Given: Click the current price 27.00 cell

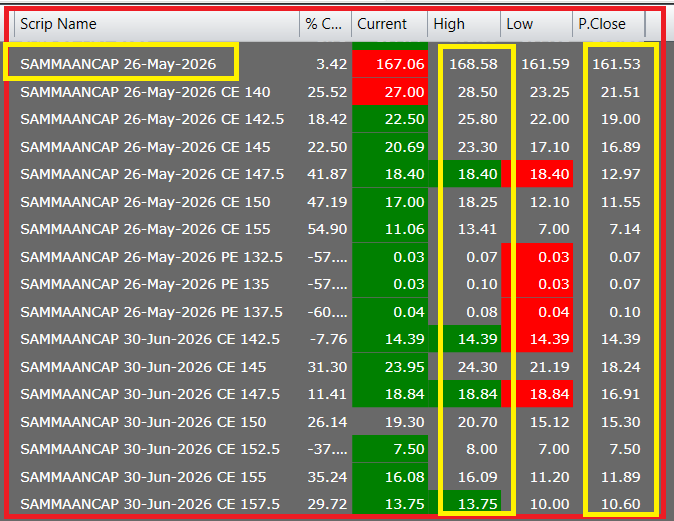Looking at the screenshot, I should coord(390,92).
